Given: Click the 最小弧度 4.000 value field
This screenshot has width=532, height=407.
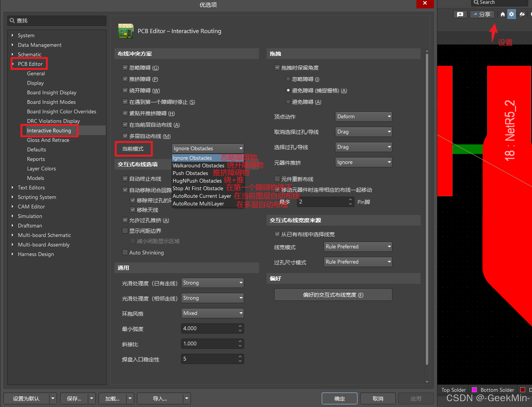Looking at the screenshot, I should coord(213,328).
